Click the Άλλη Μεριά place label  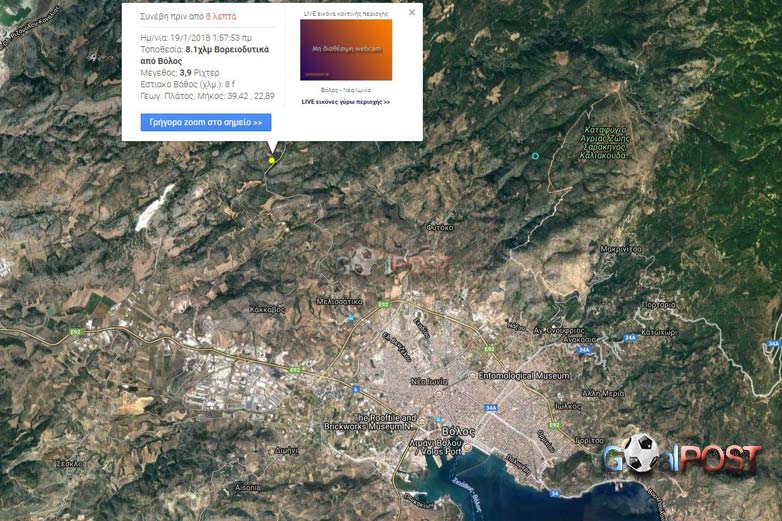point(602,393)
